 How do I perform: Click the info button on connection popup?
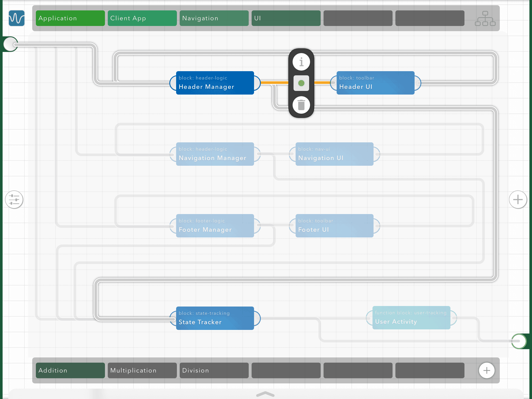[301, 62]
